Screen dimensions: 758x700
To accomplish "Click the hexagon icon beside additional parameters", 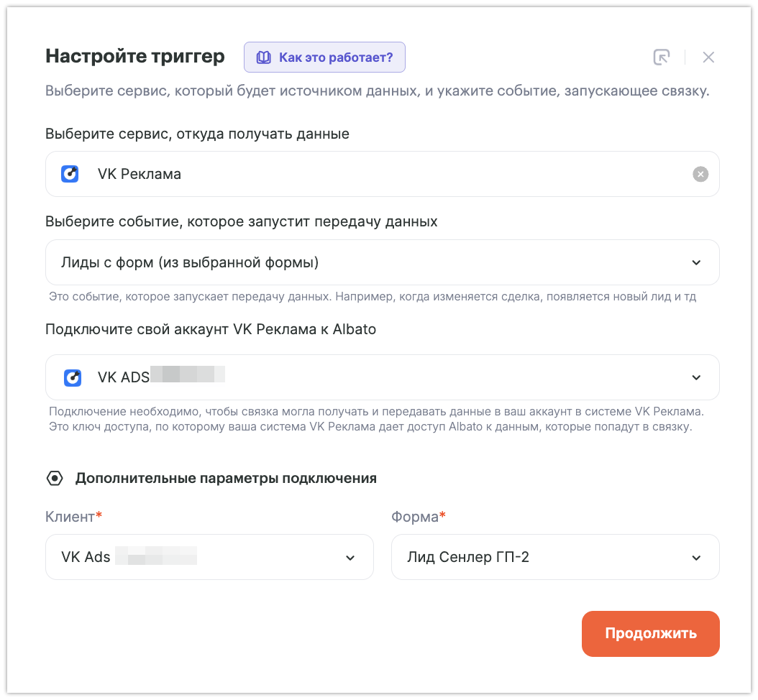I will (x=54, y=479).
